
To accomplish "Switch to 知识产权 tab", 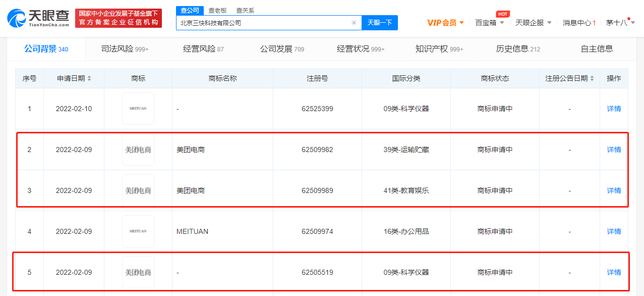I will click(x=439, y=49).
